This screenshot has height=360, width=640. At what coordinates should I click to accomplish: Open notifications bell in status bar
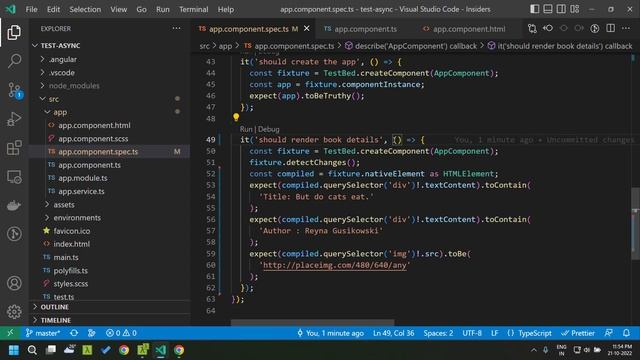(627, 333)
